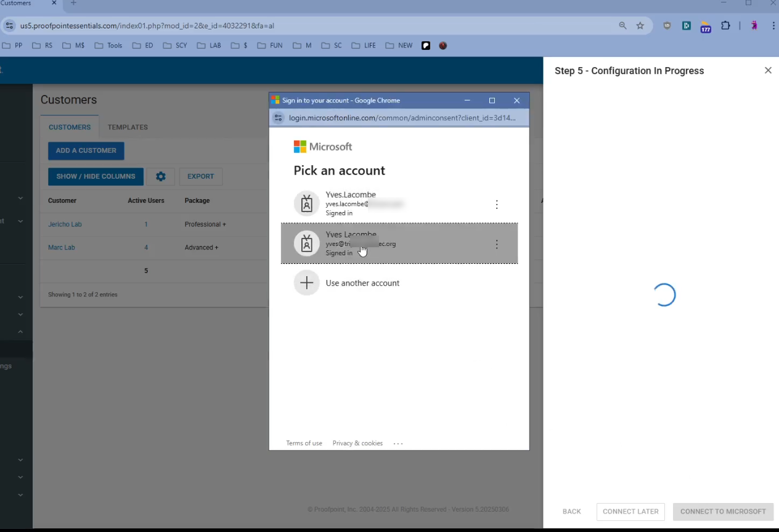Open the FUN bookmarks folder

click(270, 46)
